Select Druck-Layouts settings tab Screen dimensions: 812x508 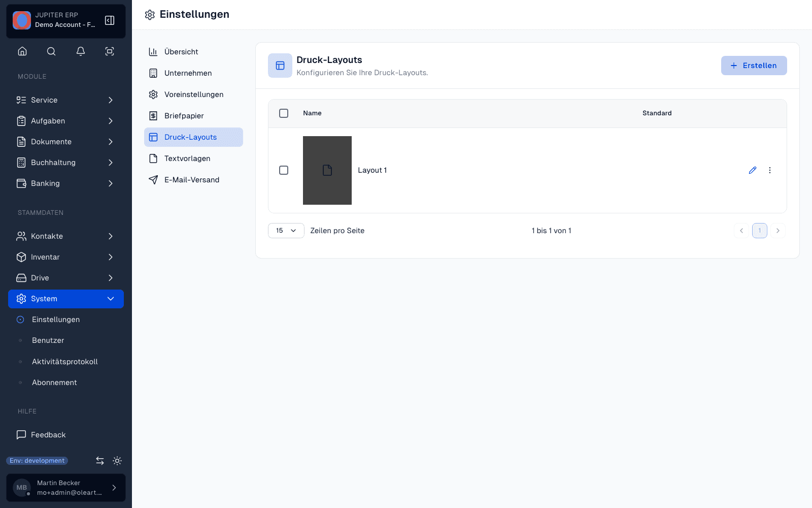[x=193, y=137]
